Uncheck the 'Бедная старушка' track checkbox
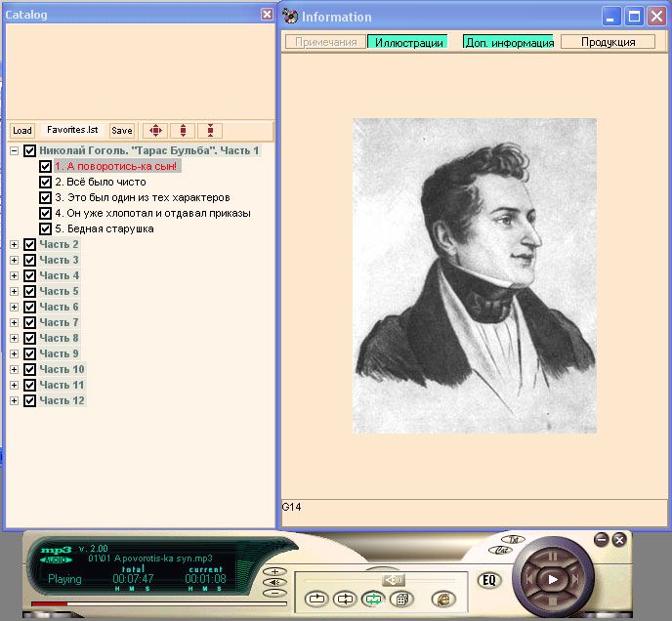The image size is (672, 621). [x=46, y=228]
